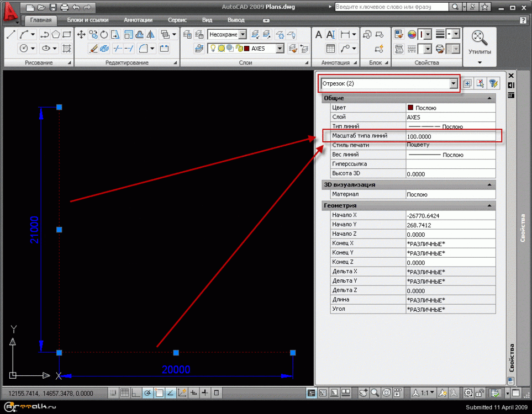532x414 pixels.
Task: Click Quick Select funnel icon in properties
Action: click(x=493, y=83)
